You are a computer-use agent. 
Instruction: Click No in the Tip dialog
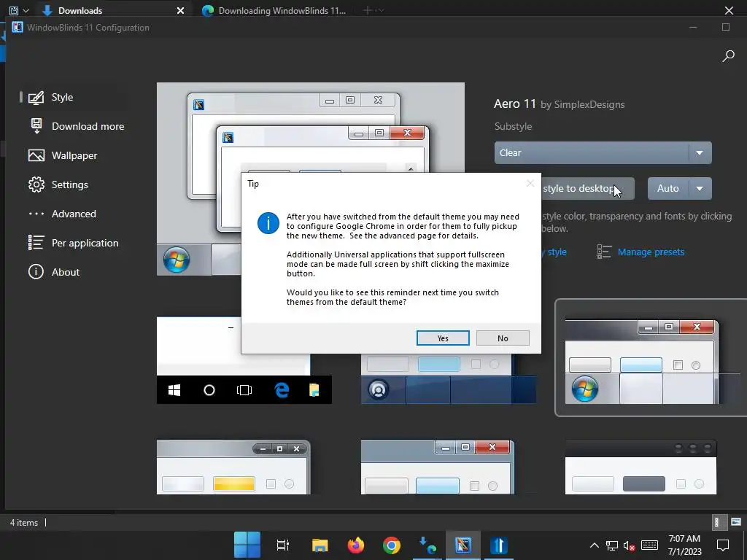503,338
